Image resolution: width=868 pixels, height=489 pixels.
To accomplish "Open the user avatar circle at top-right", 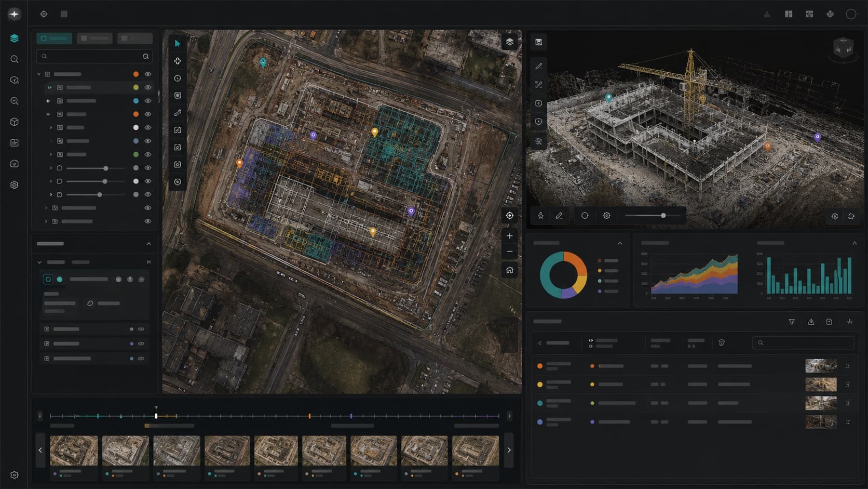I will click(x=851, y=14).
